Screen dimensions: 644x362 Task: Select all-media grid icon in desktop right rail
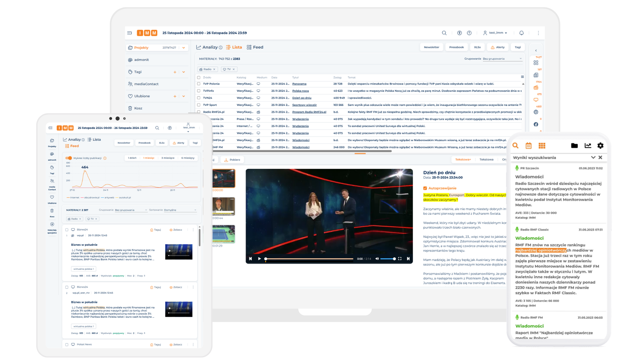point(536,63)
